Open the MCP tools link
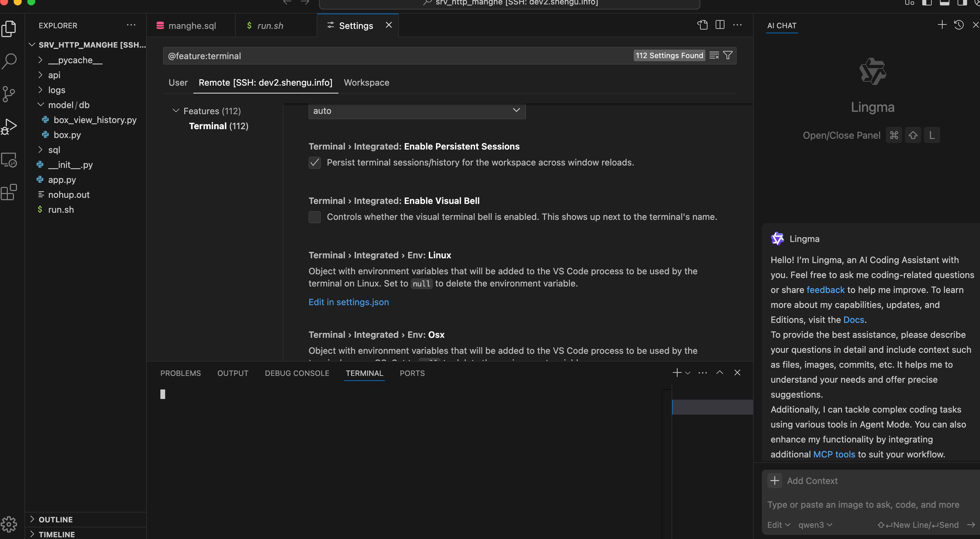 [x=834, y=455]
